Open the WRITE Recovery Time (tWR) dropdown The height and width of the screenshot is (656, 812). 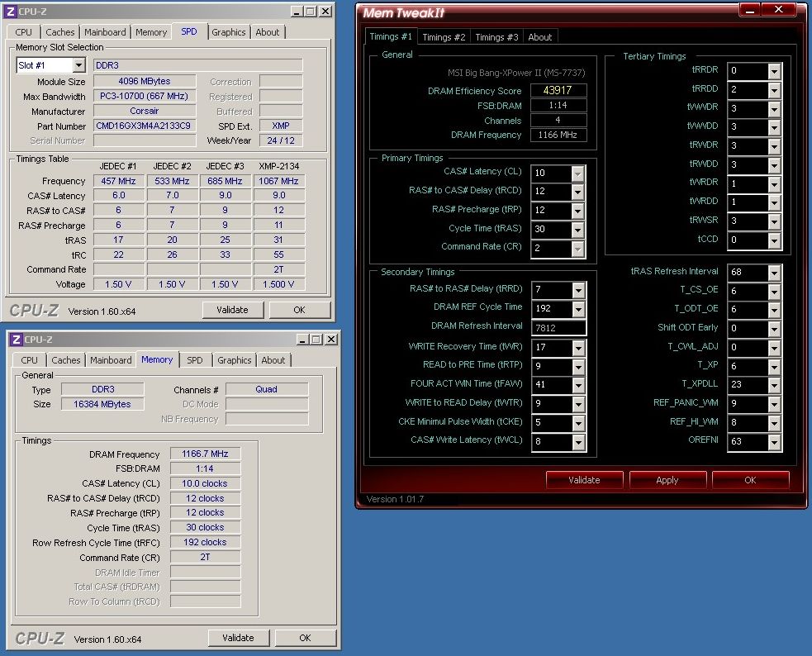(577, 348)
